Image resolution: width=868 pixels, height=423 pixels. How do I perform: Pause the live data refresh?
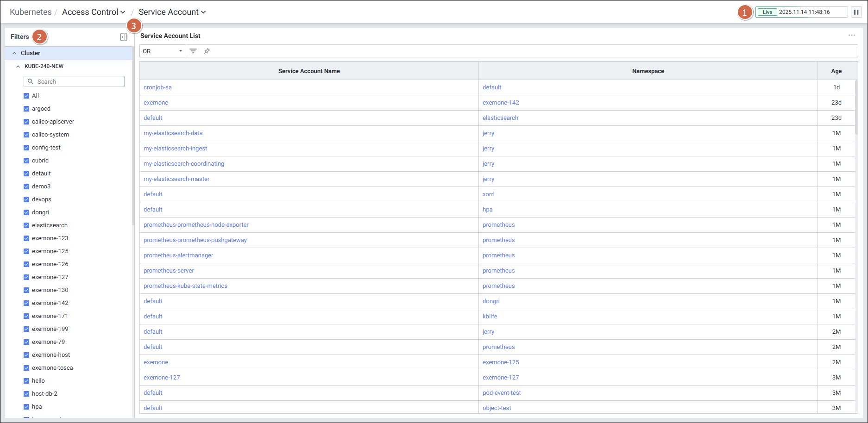click(856, 12)
